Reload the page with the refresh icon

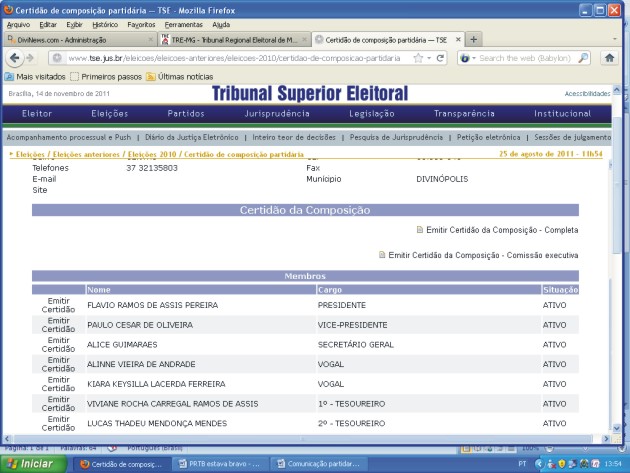tap(440, 58)
